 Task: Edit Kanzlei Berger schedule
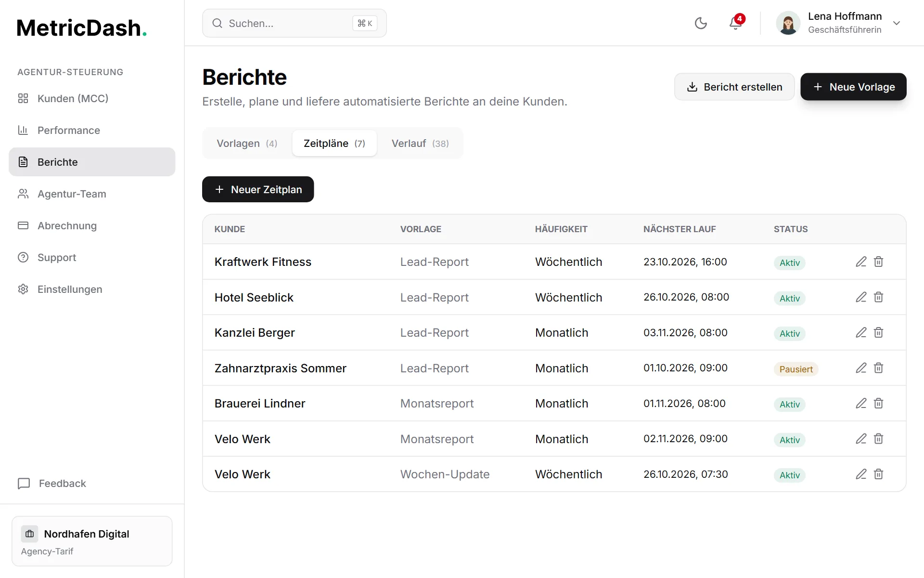[861, 332]
